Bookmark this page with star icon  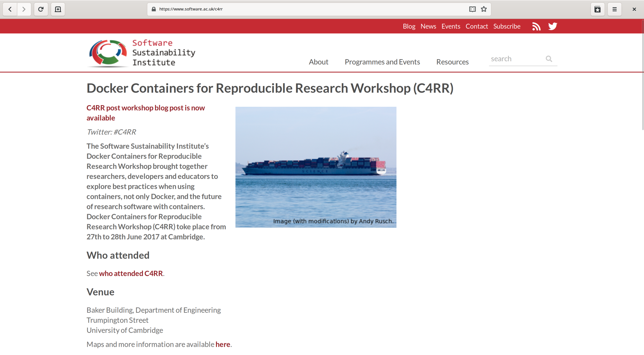tap(484, 9)
